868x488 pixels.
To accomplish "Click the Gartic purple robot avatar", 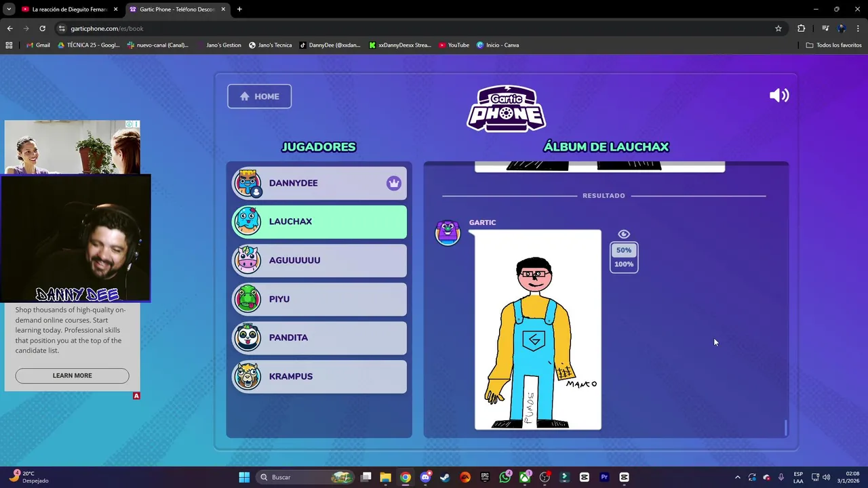I will [448, 232].
